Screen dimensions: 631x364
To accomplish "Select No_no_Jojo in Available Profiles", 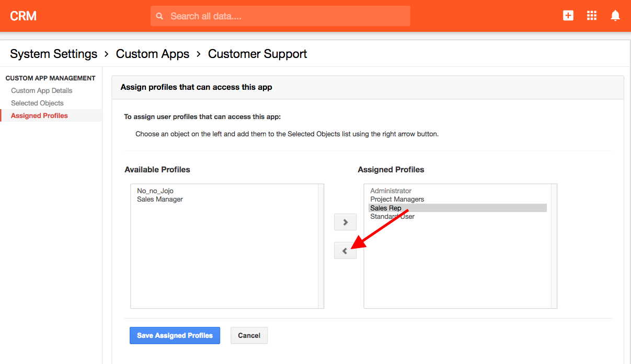I will (x=155, y=191).
